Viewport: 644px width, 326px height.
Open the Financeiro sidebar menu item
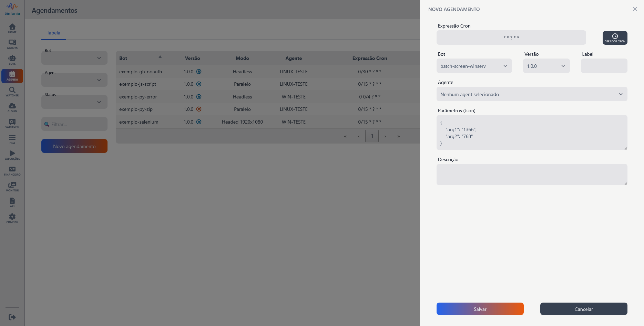tap(12, 171)
